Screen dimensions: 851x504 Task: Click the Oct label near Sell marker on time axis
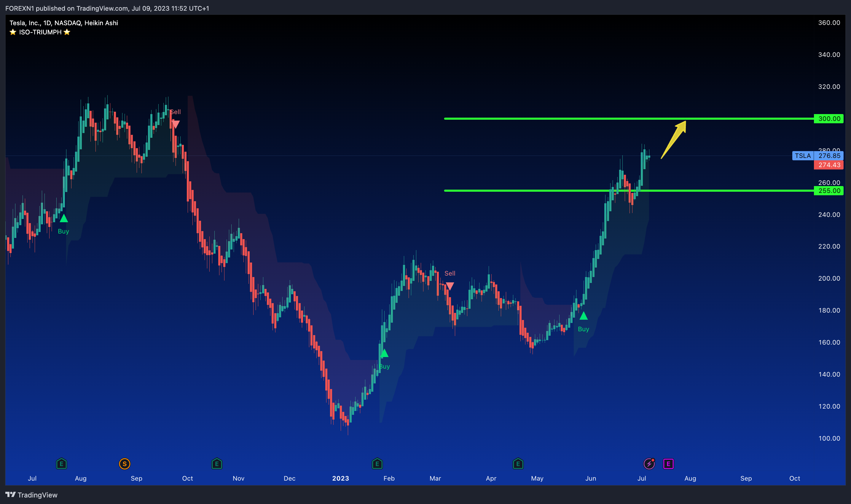tap(188, 478)
